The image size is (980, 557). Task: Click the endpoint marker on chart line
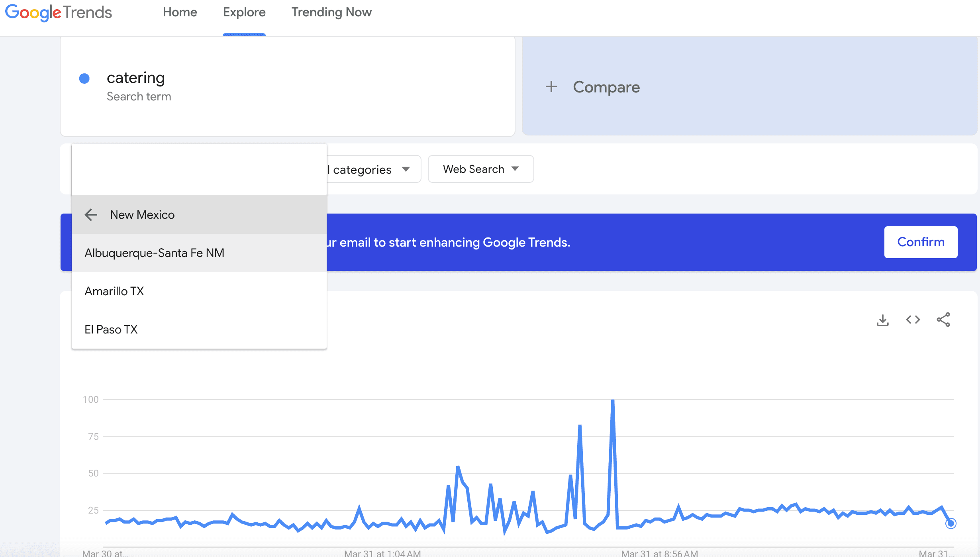tap(951, 523)
